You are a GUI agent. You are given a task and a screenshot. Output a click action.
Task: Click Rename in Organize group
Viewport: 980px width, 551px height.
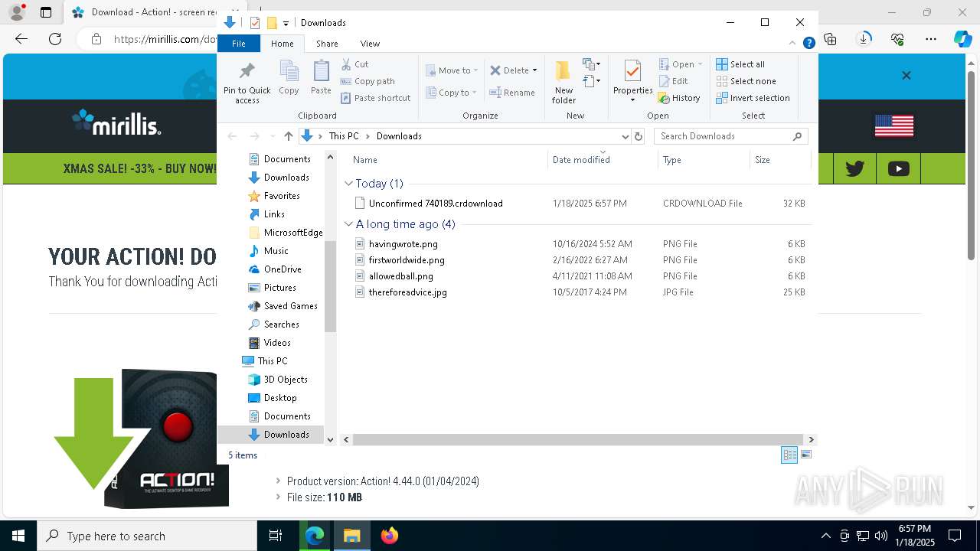(x=513, y=93)
